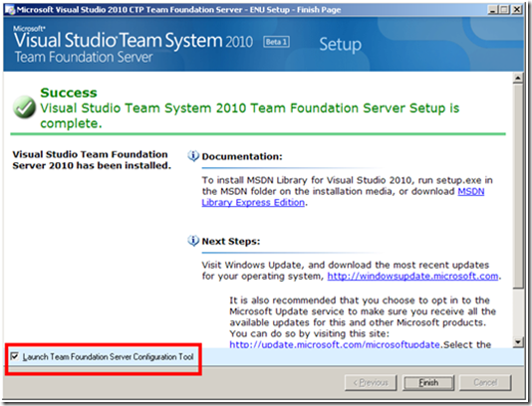Click the Finish button
The width and height of the screenshot is (532, 406).
pos(428,383)
